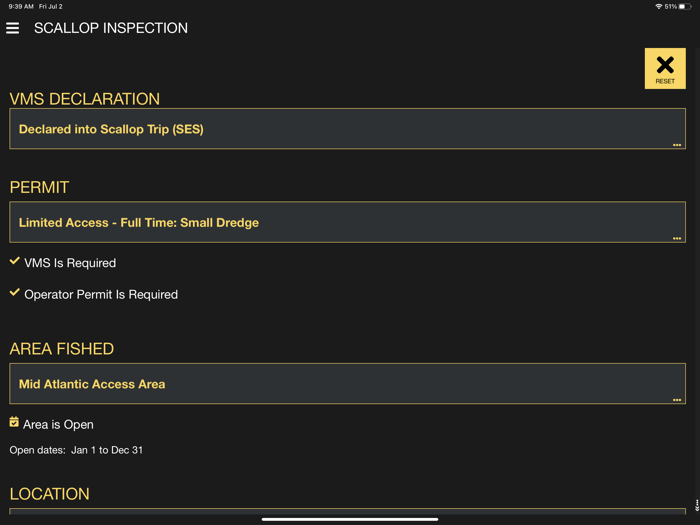Click the calendar icon beside Area is Open

pyautogui.click(x=14, y=423)
